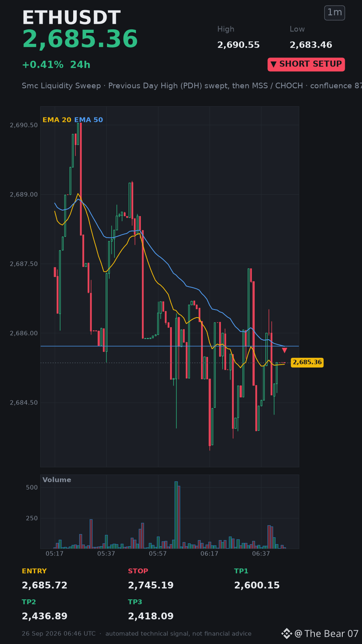Click the SHORT SETUP red badge
362x644 pixels.
[x=306, y=64]
